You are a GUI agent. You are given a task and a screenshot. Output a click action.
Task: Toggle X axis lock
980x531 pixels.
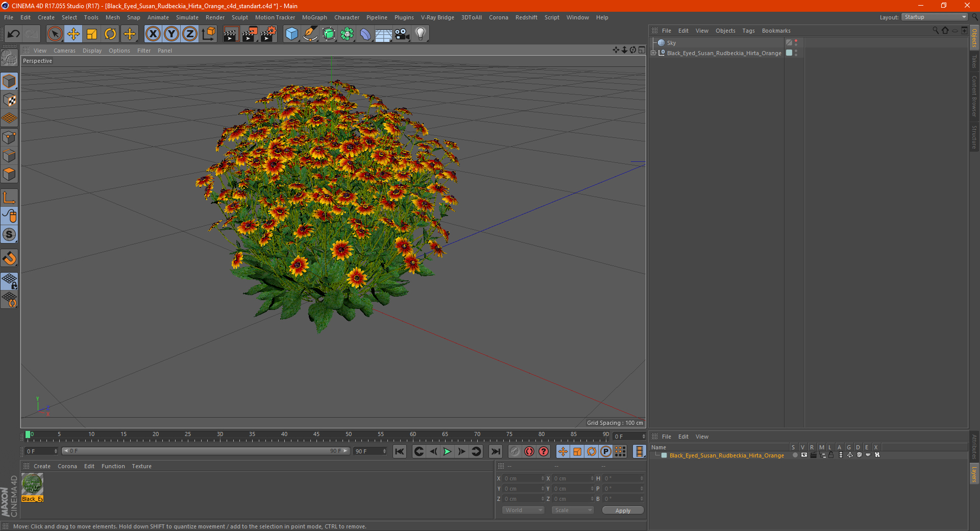point(153,34)
